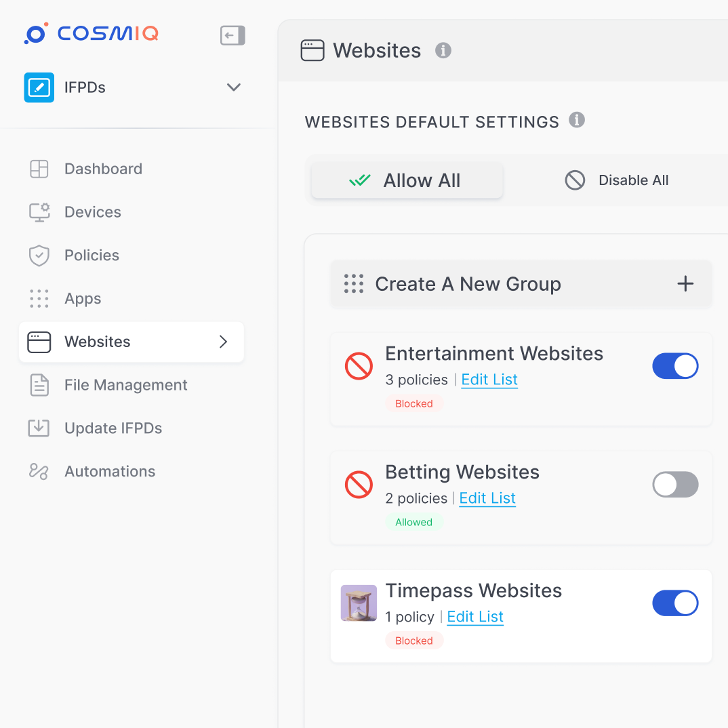
Task: Go to Dashboard in the sidebar
Action: click(x=103, y=169)
